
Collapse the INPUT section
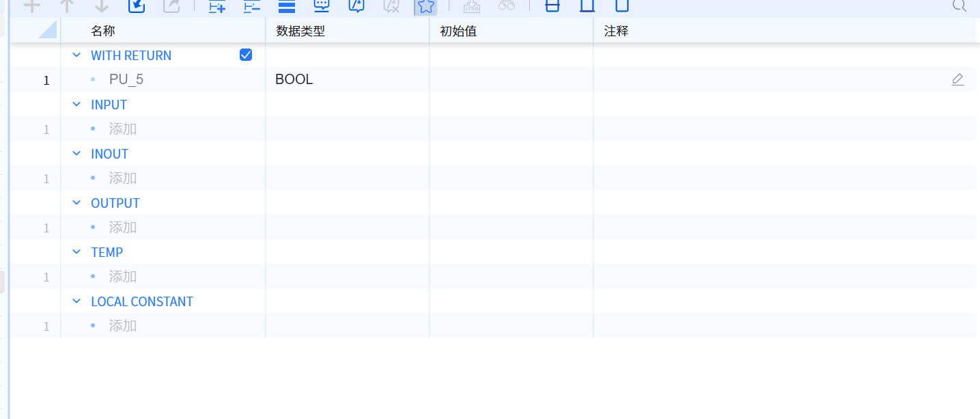[76, 105]
